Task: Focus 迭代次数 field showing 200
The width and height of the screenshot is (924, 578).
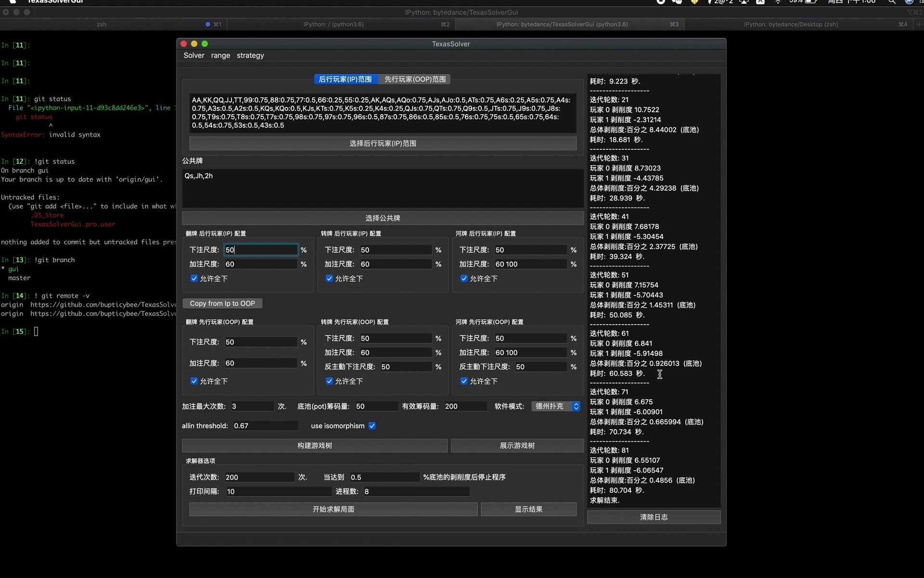Action: 259,477
